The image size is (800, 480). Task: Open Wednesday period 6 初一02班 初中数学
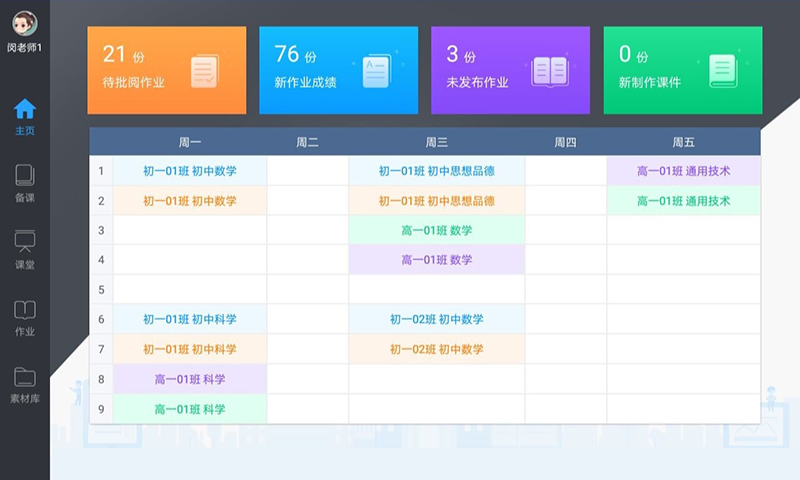click(x=436, y=319)
